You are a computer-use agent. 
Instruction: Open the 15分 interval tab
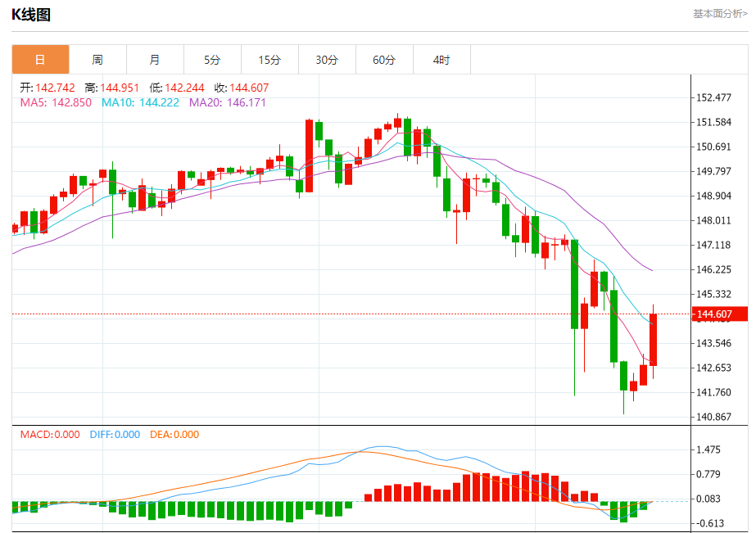[270, 59]
